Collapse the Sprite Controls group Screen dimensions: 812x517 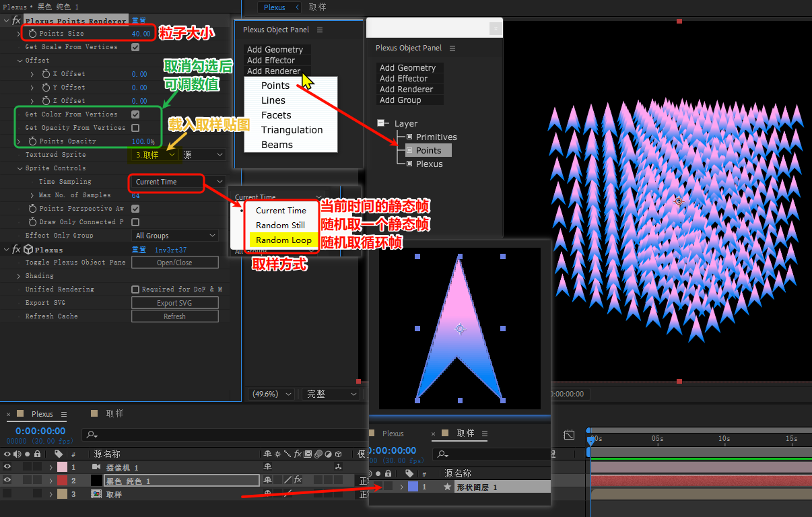click(20, 168)
